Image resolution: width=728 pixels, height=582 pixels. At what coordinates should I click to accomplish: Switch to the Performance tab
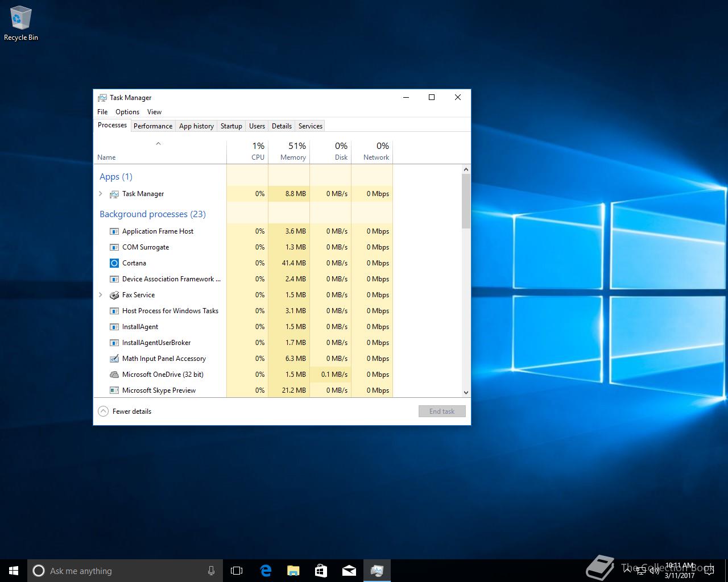(x=153, y=126)
